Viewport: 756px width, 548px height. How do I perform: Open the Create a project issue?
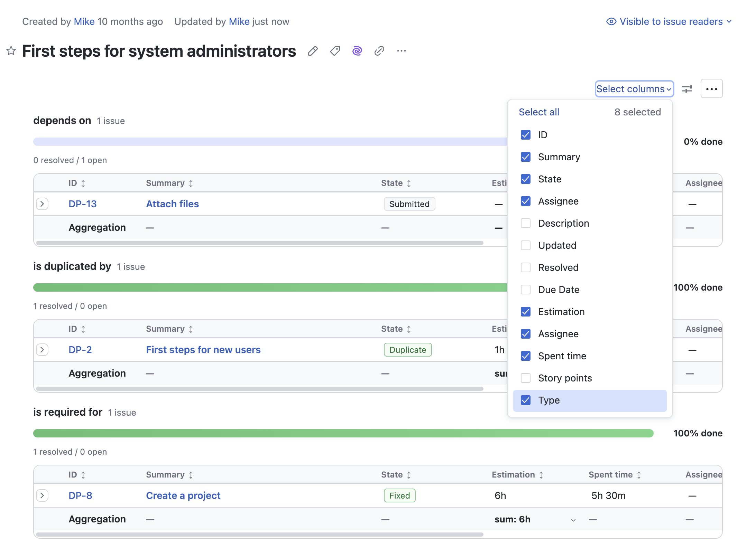click(183, 495)
